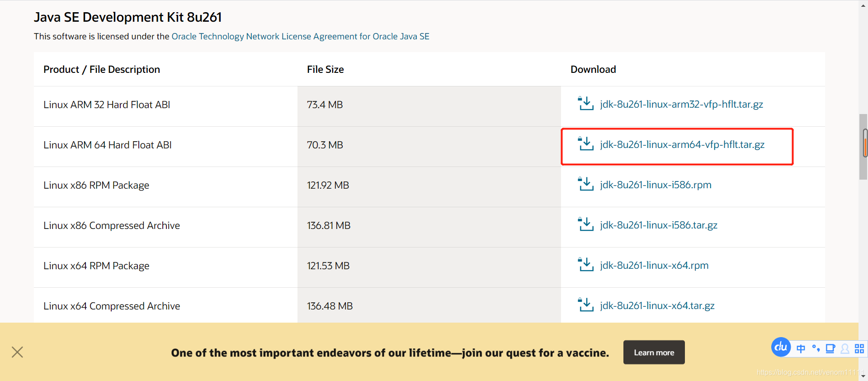The width and height of the screenshot is (868, 381).
Task: Click download icon beside jdk-8u261-linux-i586.tar.gz
Action: tap(586, 224)
